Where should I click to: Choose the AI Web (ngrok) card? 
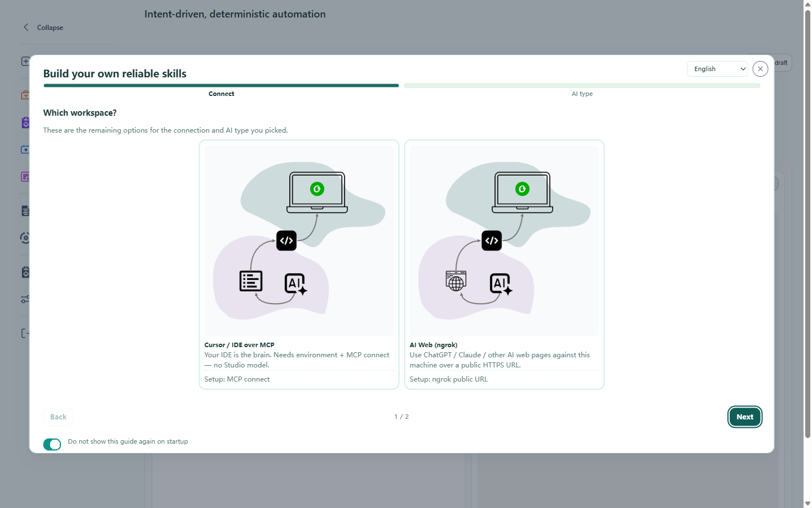click(504, 265)
